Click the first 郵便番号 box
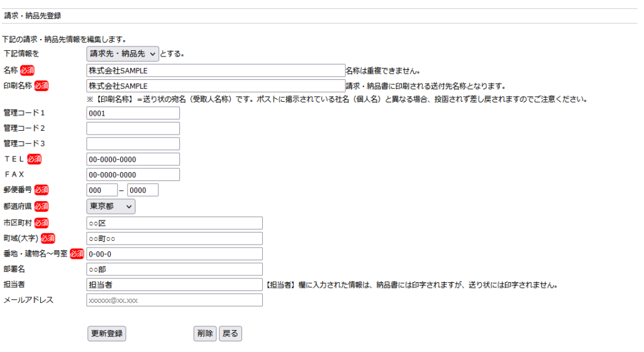Image resolution: width=644 pixels, height=352 pixels. tap(102, 190)
